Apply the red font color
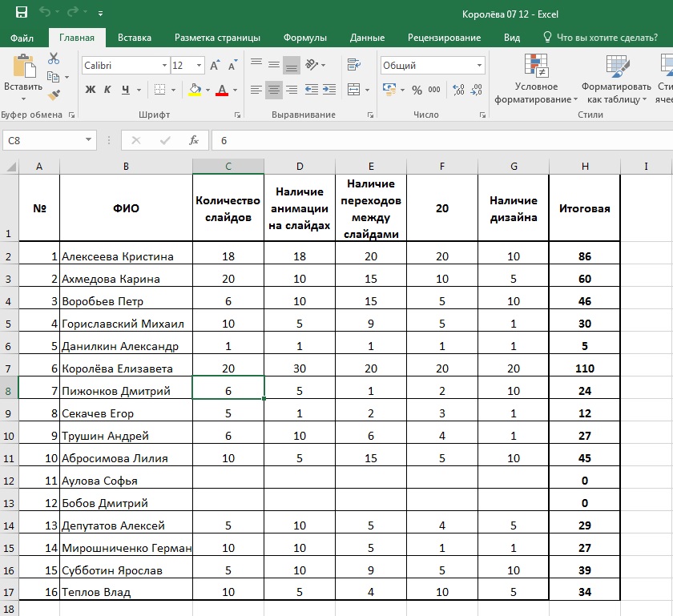The width and height of the screenshot is (673, 616). click(x=221, y=89)
